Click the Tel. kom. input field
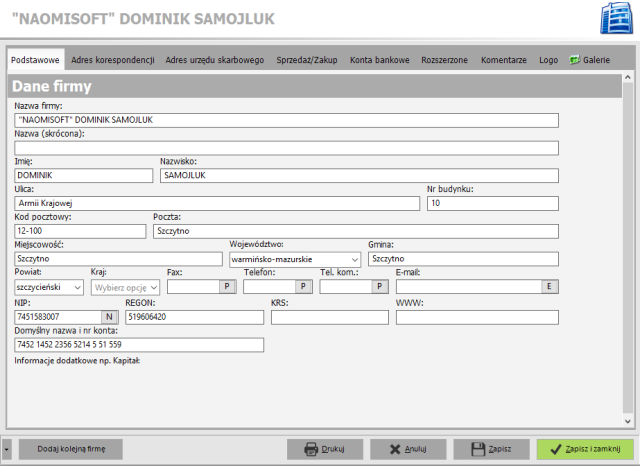 tap(346, 287)
